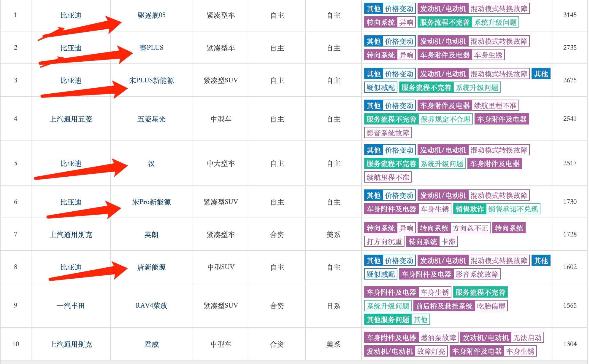590x364 pixels.
Task: Click complaint count 2735
Action: point(570,48)
